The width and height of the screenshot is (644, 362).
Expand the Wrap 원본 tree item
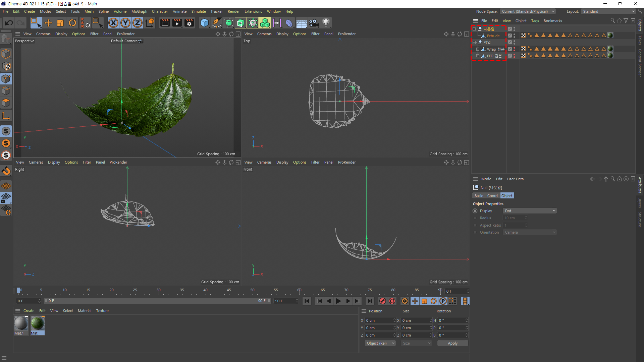(478, 49)
